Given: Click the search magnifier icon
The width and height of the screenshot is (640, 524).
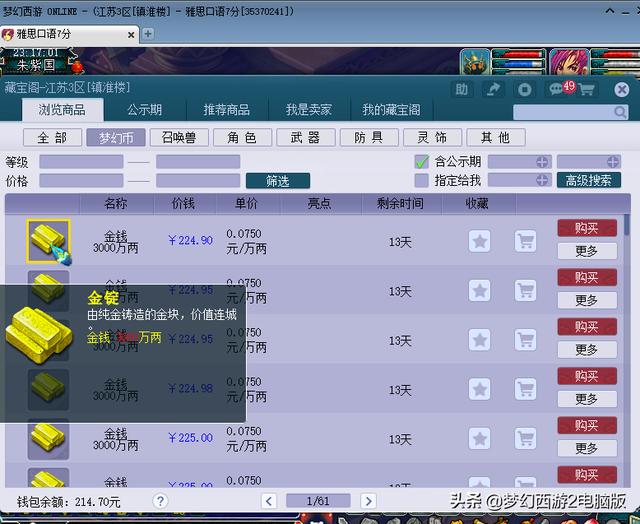Looking at the screenshot, I should (x=620, y=112).
